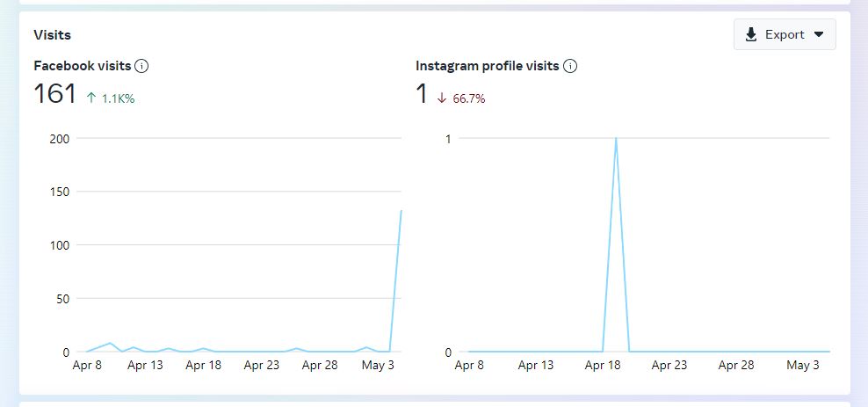Open the Export dropdown caret

pyautogui.click(x=819, y=34)
